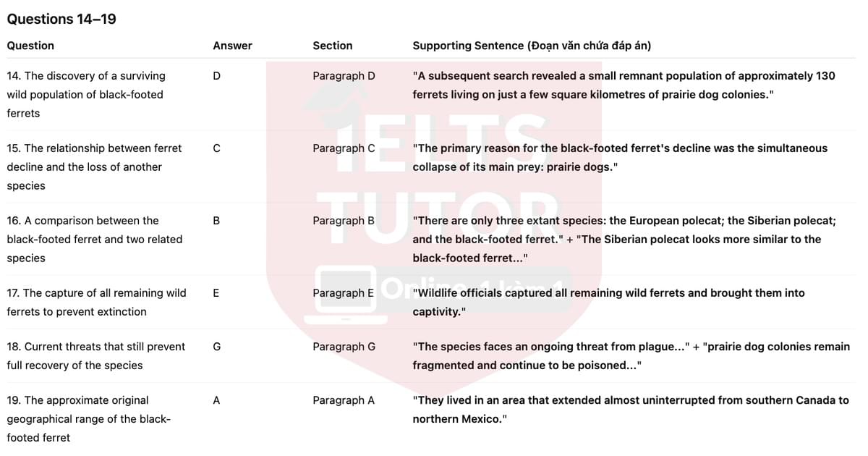Click sentence about southern Canada to Mexico
The height and width of the screenshot is (456, 868).
[x=631, y=410]
